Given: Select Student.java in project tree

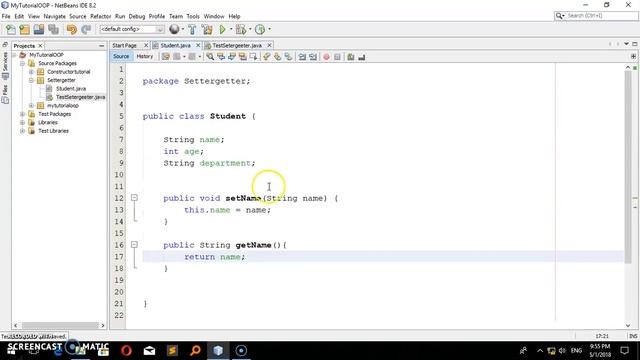Looking at the screenshot, I should click(71, 89).
